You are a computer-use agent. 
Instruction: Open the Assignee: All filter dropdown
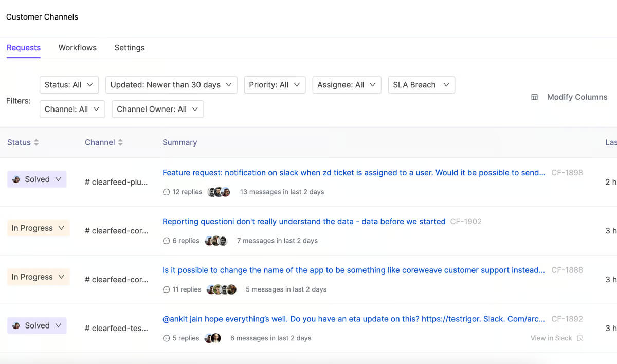[x=347, y=85]
